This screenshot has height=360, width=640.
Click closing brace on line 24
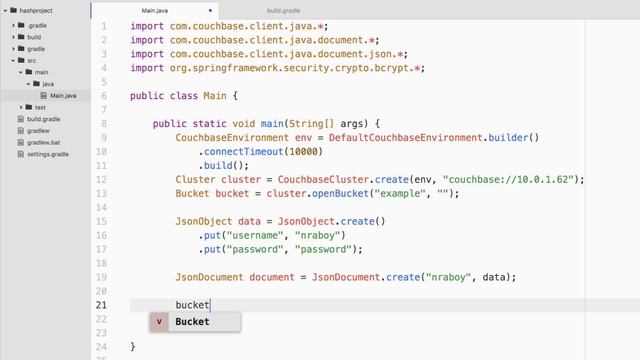[133, 347]
